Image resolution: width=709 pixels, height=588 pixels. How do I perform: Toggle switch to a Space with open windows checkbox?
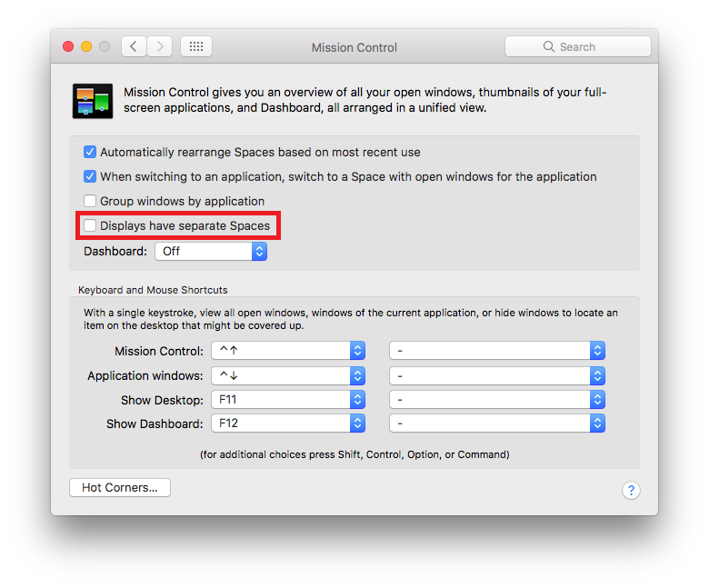(90, 176)
